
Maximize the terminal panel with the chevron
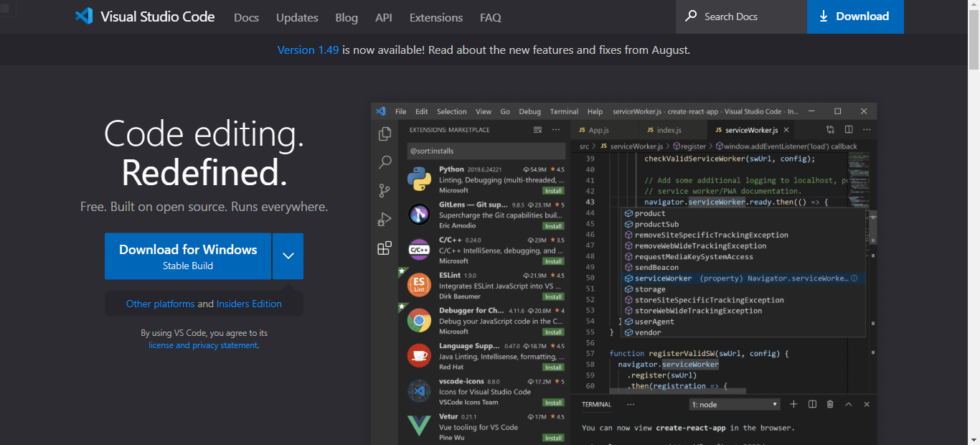pos(848,404)
